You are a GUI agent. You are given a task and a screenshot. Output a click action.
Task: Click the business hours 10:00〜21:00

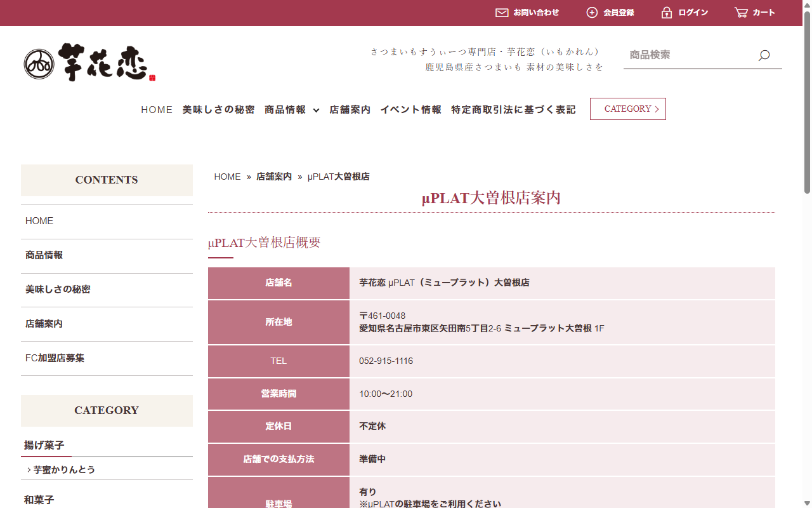[x=386, y=394]
